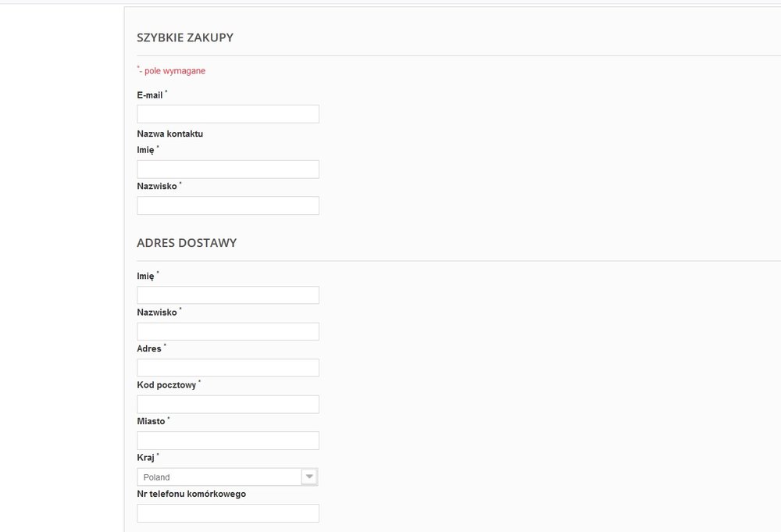Click the E-mail field label
The image size is (781, 532).
tap(150, 95)
